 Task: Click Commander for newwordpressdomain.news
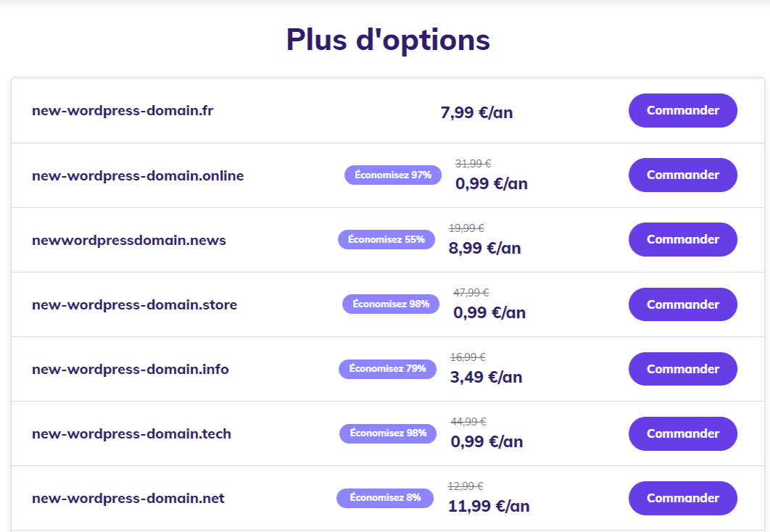coord(682,239)
